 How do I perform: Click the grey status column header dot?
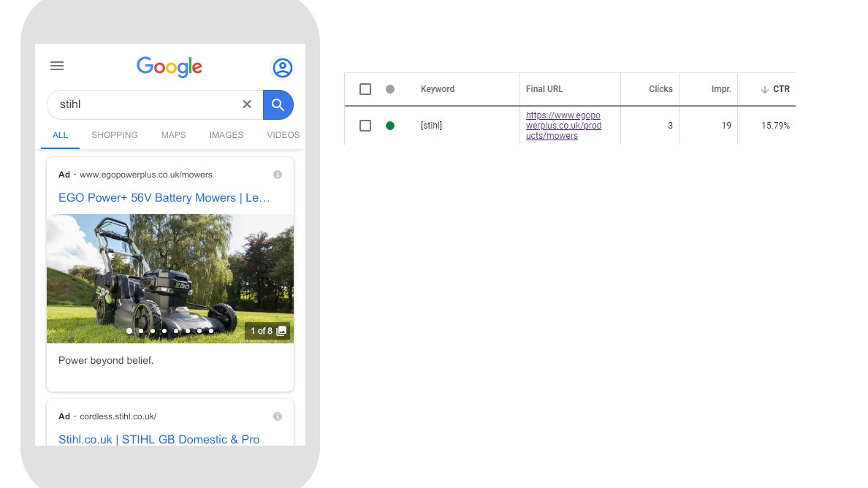coord(389,89)
